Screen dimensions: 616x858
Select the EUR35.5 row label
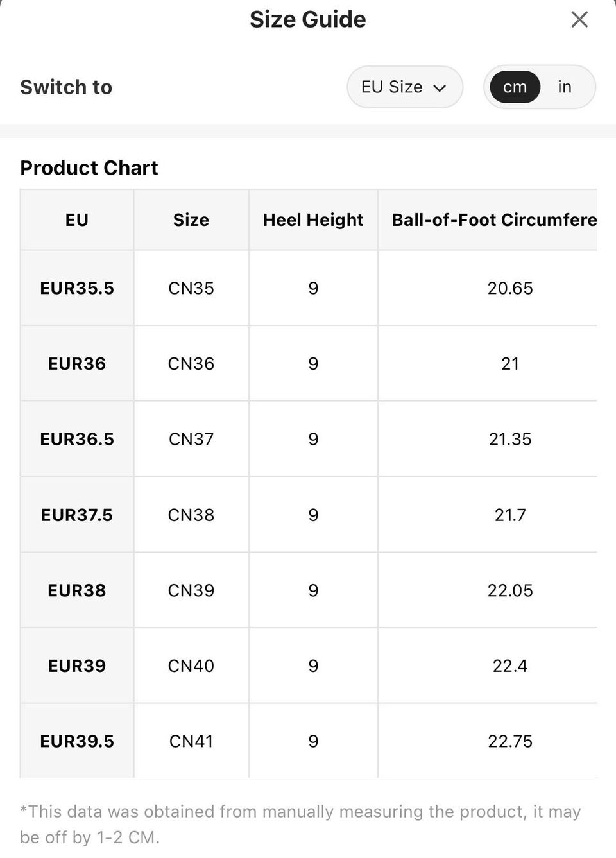coord(77,288)
